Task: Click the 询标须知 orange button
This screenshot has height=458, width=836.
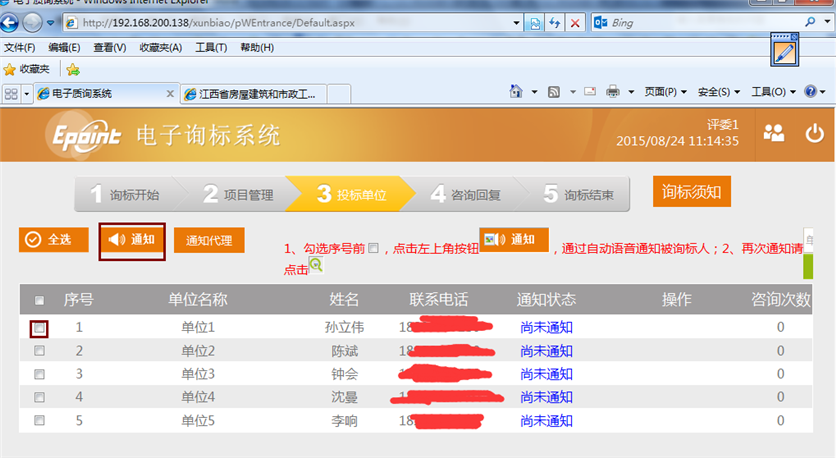Action: click(692, 191)
